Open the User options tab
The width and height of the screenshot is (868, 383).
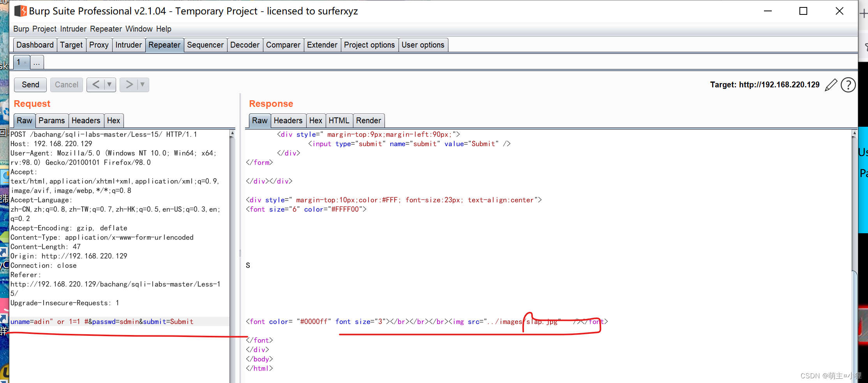(423, 45)
